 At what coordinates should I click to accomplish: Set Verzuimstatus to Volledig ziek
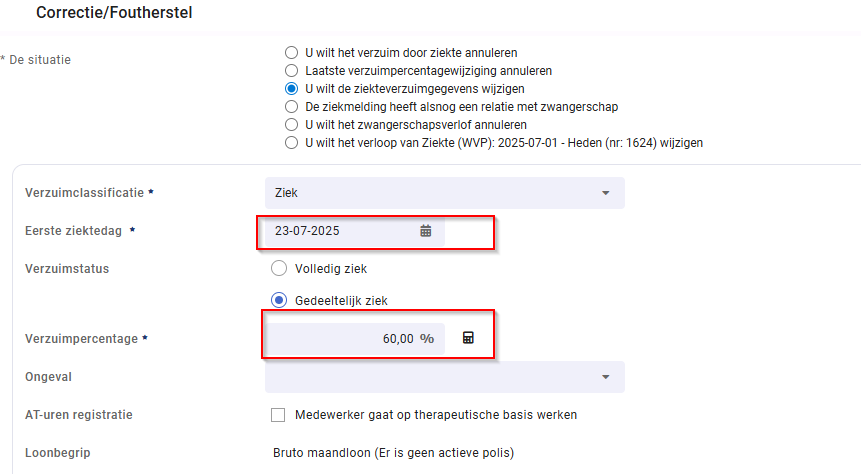[279, 268]
